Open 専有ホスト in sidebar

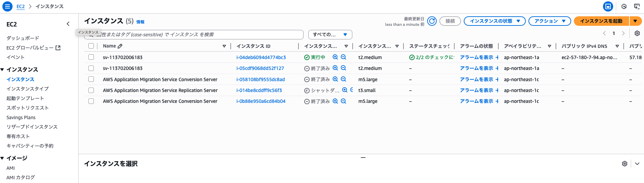pos(18,136)
